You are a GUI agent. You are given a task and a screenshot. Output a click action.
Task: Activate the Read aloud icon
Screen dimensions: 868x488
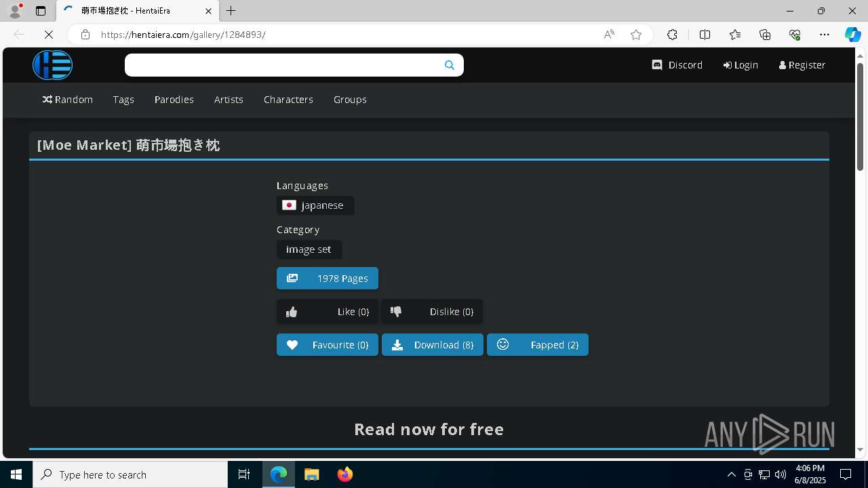[609, 35]
